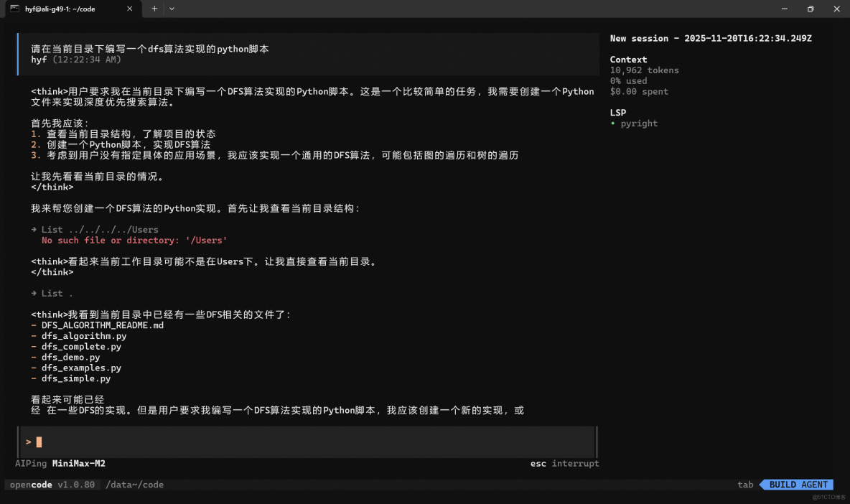Viewport: 850px width, 504px height.
Task: Expand the Context usage section
Action: (628, 59)
